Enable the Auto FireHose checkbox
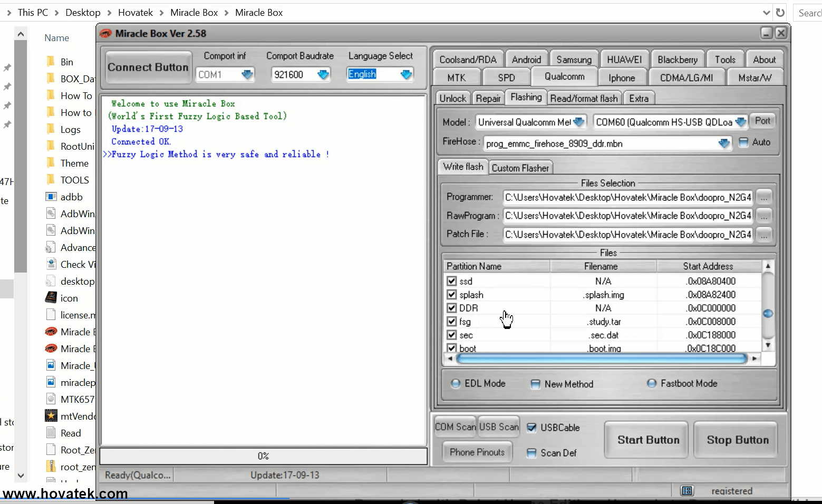 tap(743, 142)
